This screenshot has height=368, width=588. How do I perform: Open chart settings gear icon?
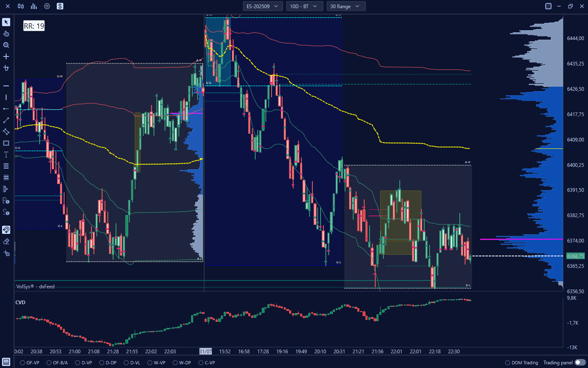47,6
